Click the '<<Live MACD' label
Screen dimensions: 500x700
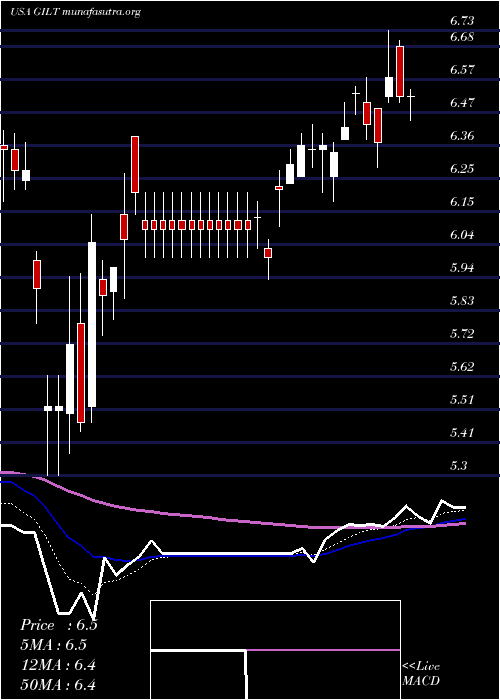pos(421,674)
